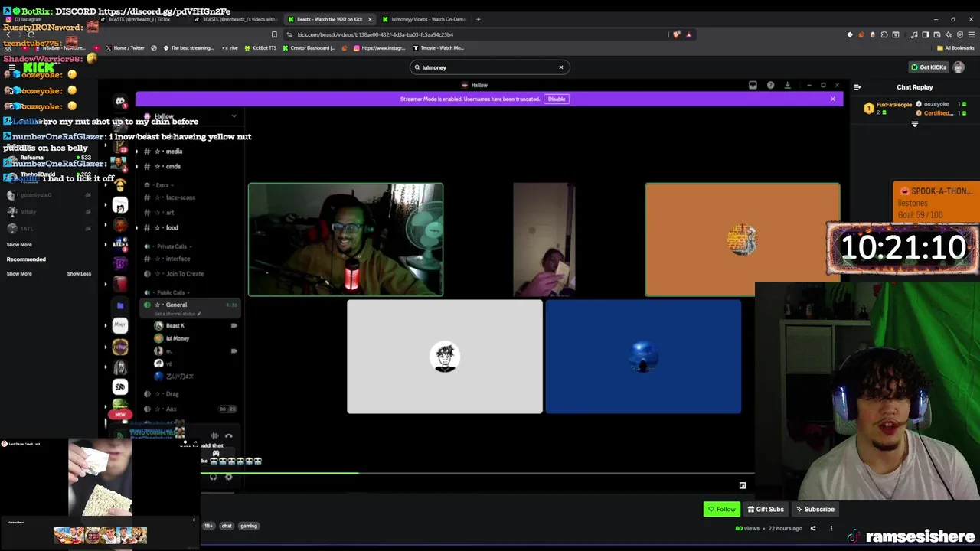
Task: Disable Discord streamer mode
Action: [557, 99]
